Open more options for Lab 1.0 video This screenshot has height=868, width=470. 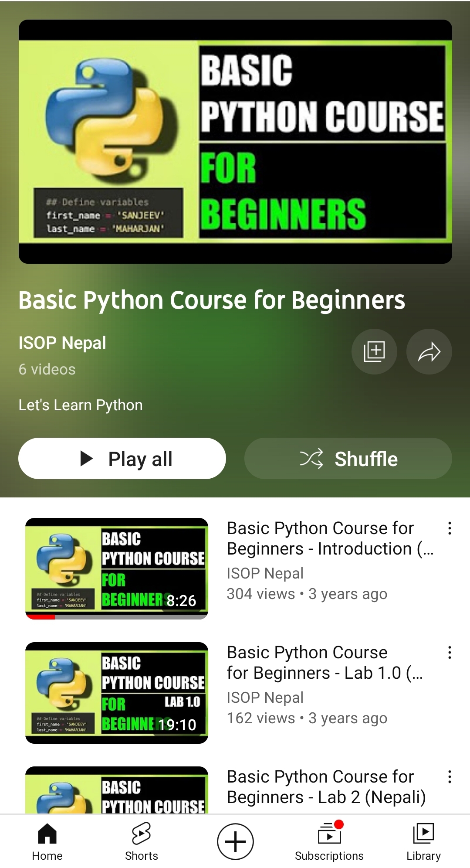(x=450, y=653)
